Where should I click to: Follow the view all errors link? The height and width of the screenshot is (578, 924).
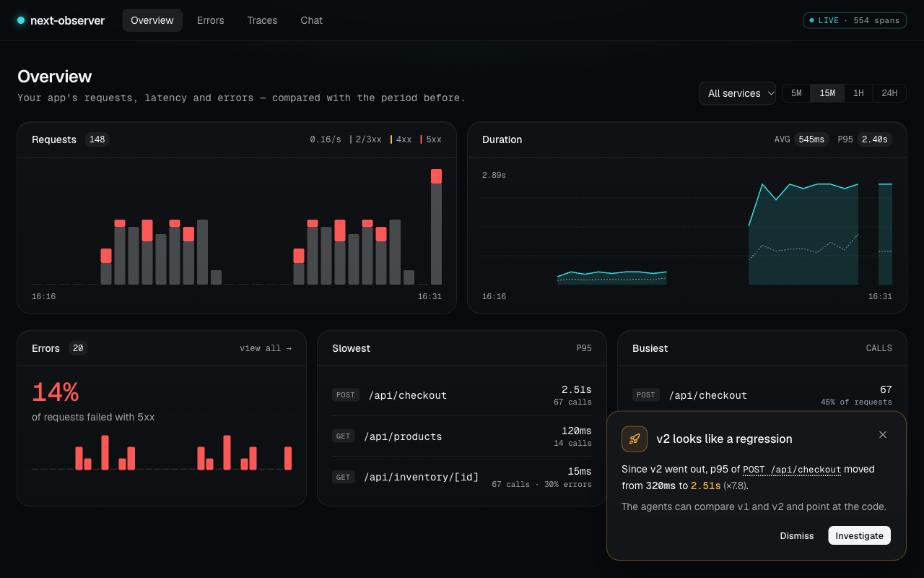click(266, 348)
